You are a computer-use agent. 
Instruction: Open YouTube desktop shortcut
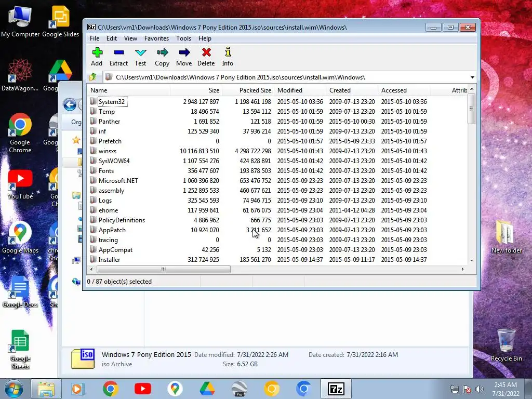point(20,183)
